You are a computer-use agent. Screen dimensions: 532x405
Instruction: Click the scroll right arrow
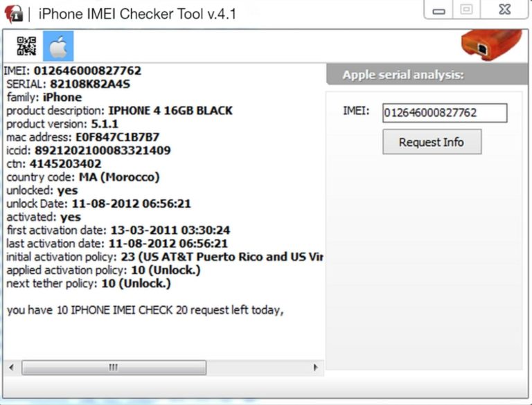point(316,368)
